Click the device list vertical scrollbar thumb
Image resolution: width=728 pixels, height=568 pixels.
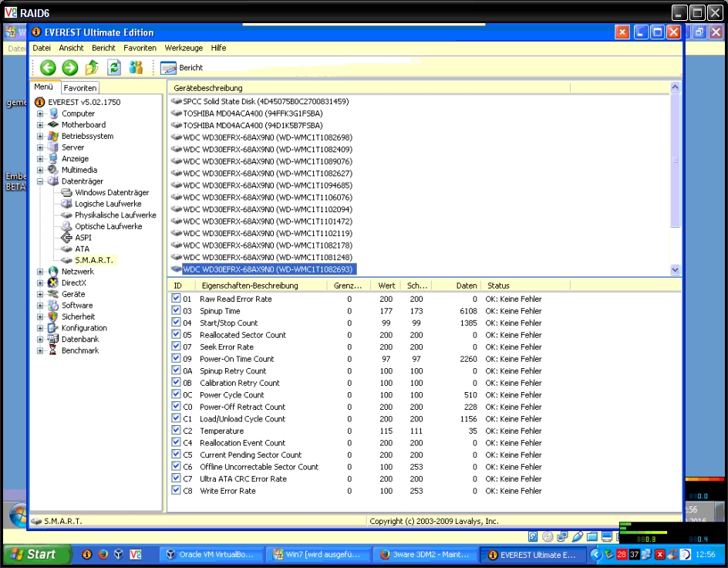click(675, 160)
